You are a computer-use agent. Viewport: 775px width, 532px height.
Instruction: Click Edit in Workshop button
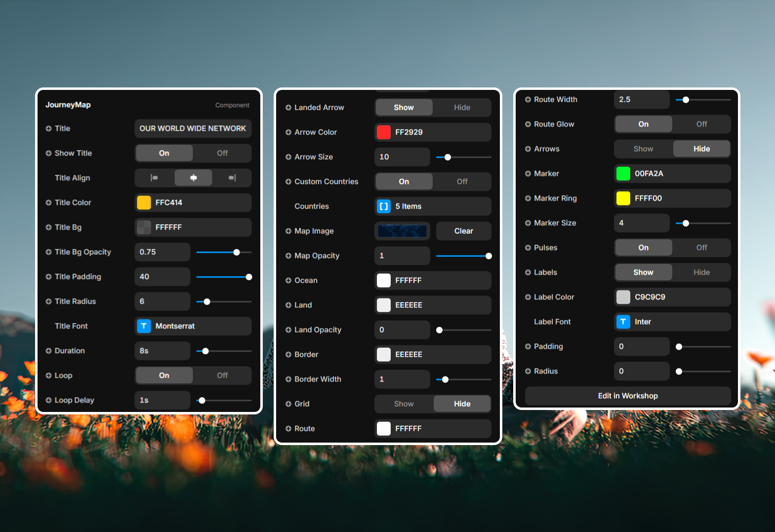627,396
